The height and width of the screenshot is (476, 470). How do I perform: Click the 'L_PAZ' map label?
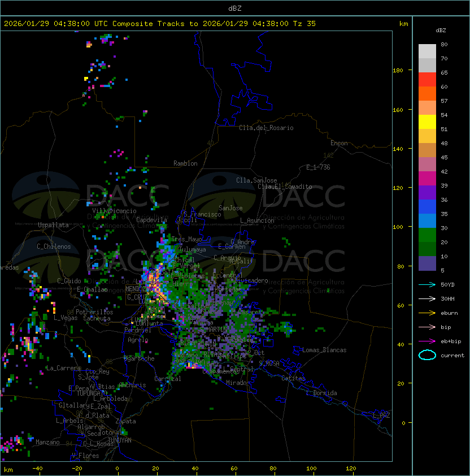pos(381,416)
